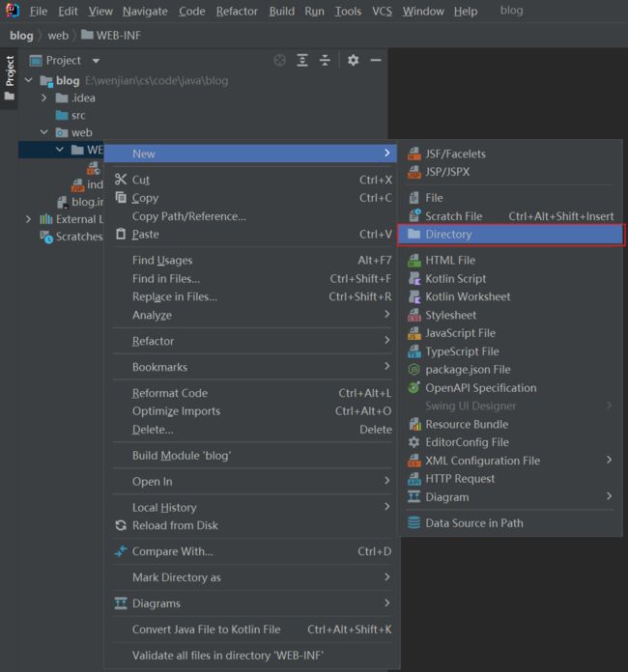Click the JSF/Facelets file icon
The image size is (628, 672).
(414, 154)
